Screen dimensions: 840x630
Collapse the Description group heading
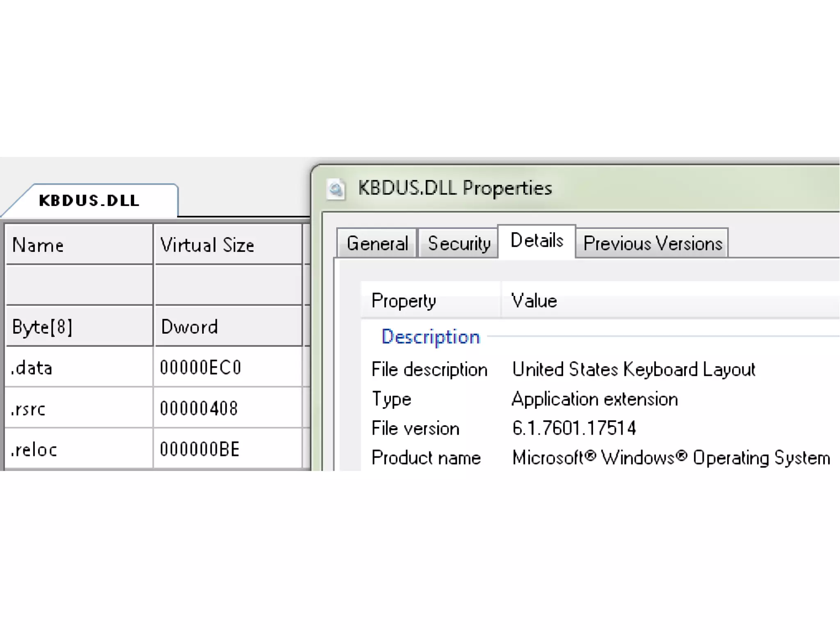tap(430, 337)
